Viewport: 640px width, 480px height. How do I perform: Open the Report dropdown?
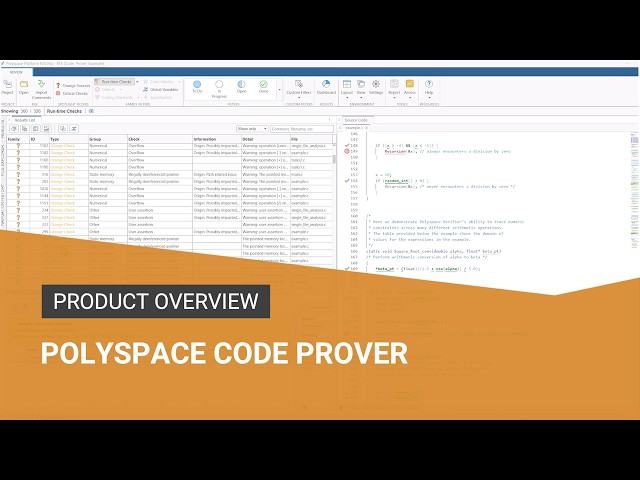click(x=394, y=89)
